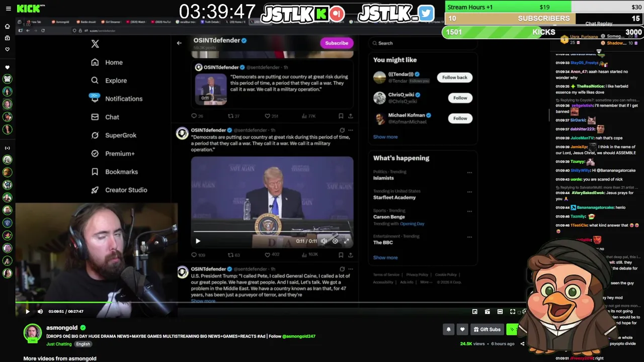Viewport: 644px width, 362px height.
Task: Open three-dot menu on Democrats tweet
Action: 351,130
